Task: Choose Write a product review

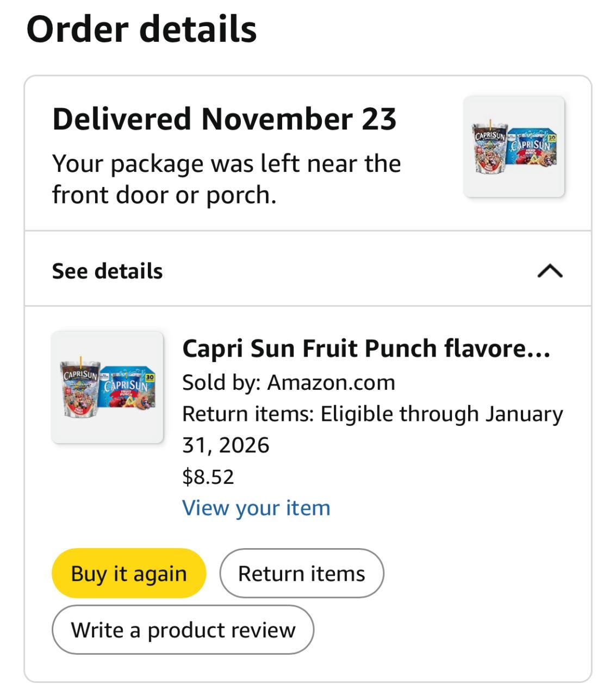Action: coord(183,630)
